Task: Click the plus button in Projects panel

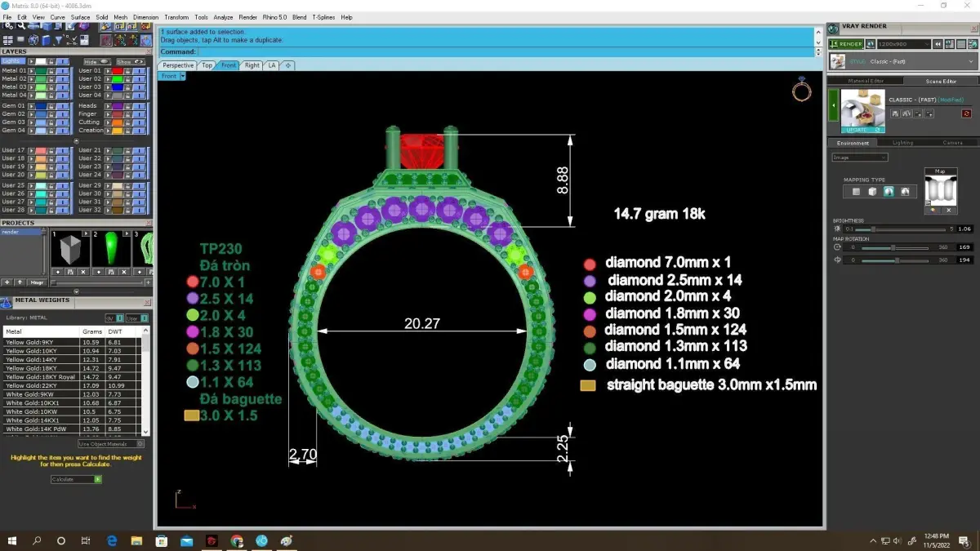Action: pos(7,282)
